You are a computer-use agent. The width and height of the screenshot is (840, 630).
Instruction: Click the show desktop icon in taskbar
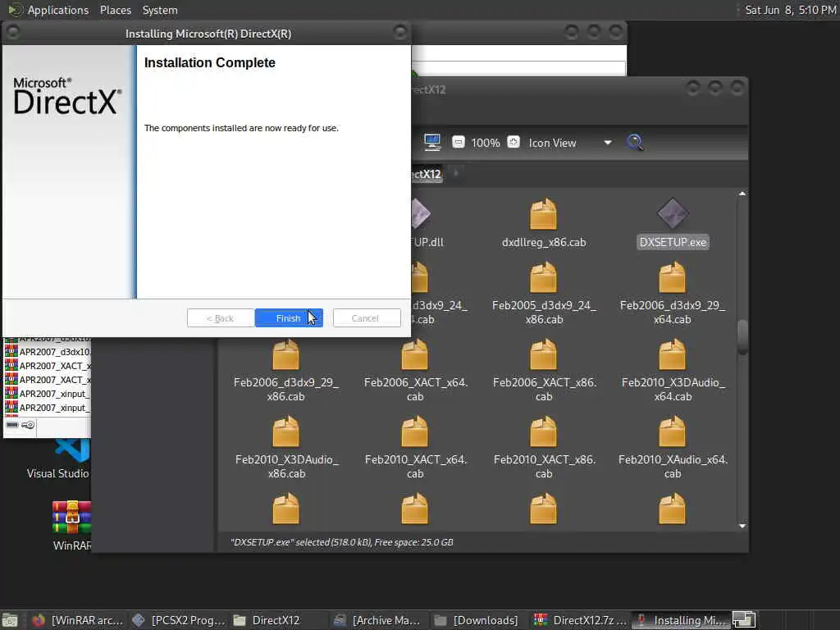pyautogui.click(x=10, y=620)
